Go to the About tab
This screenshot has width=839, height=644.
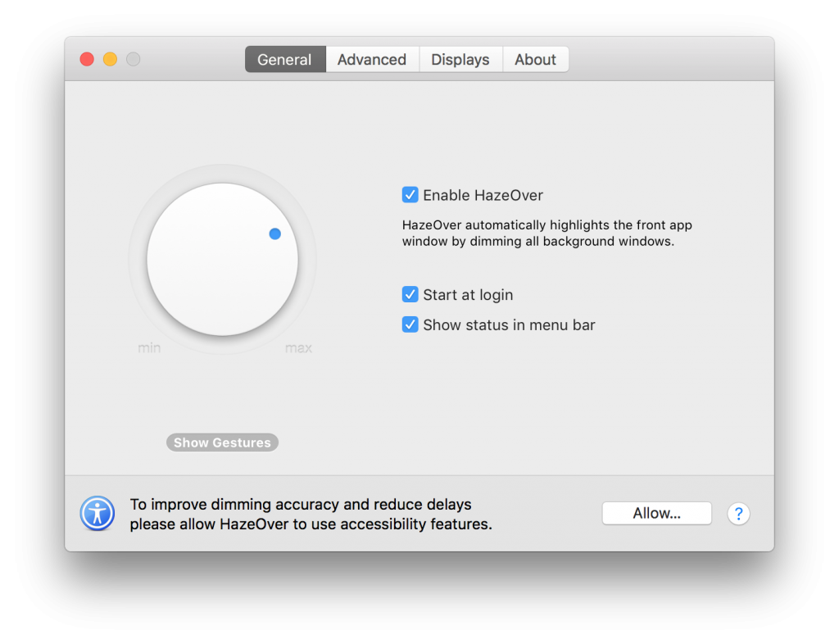(536, 60)
